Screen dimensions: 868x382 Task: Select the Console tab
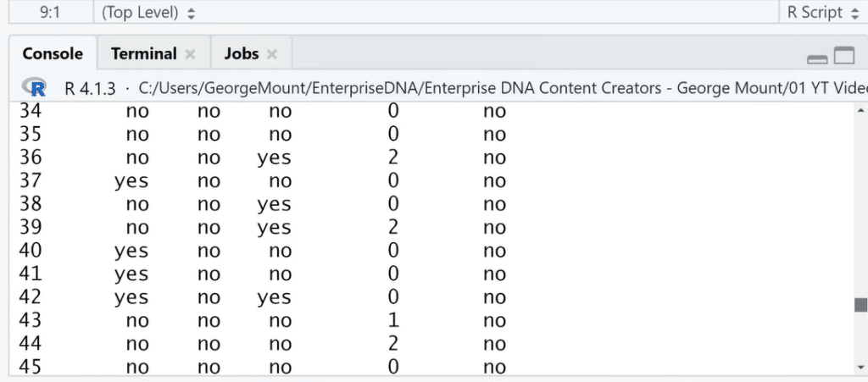53,53
